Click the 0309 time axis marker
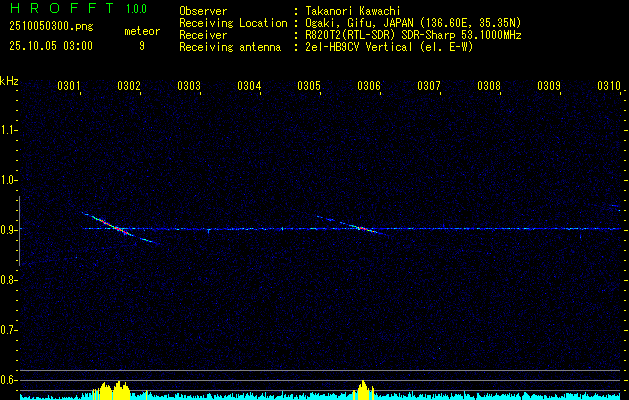This screenshot has height=400, width=629. click(x=549, y=85)
